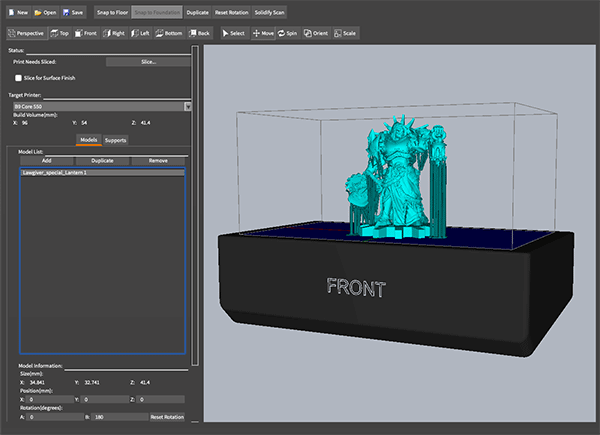The image size is (600, 435).
Task: Switch to Top view
Action: [x=60, y=33]
